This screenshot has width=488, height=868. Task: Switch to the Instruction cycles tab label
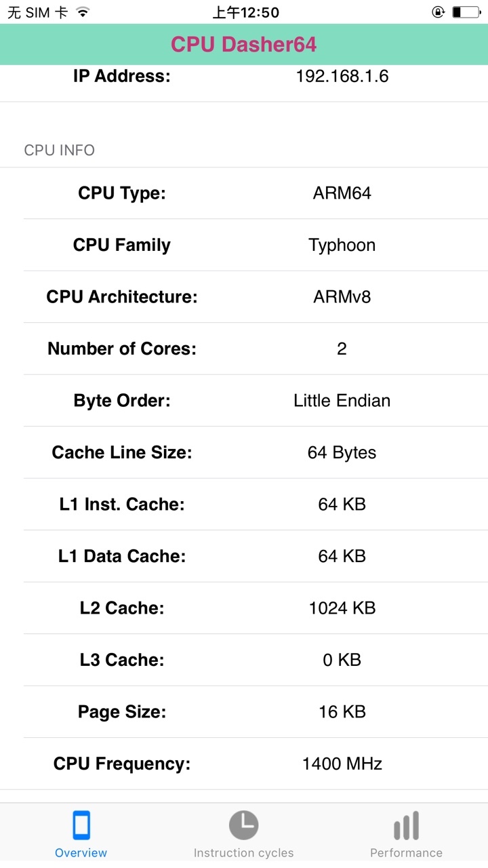point(243,853)
